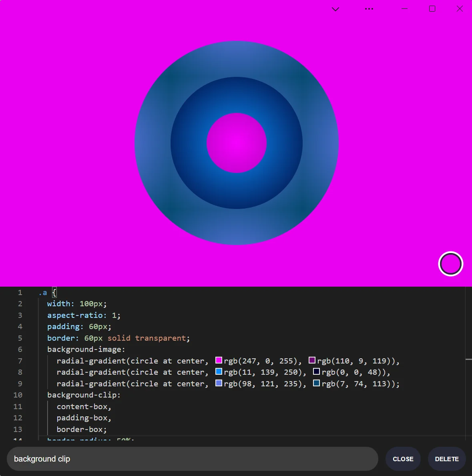Viewport: 472px width, 476px height.
Task: Place cursor on the border-box value
Action: coord(81,429)
